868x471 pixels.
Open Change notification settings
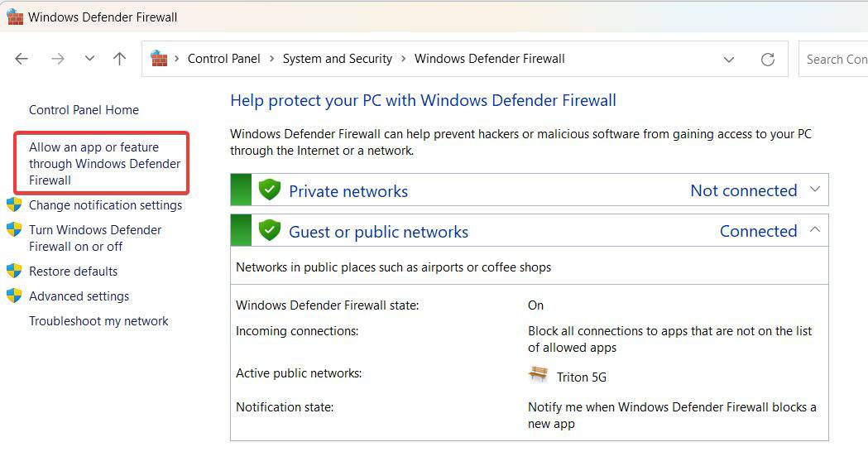105,205
